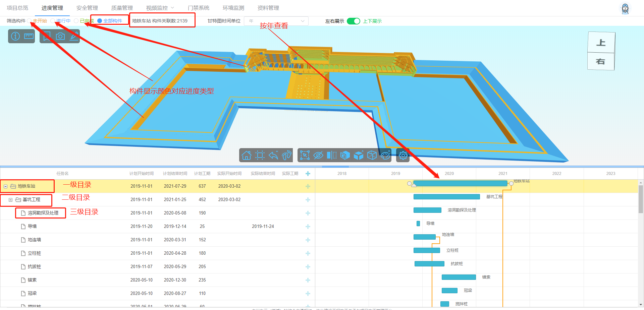Click the 上 face of the view cube
This screenshot has height=310, width=644.
pos(601,43)
